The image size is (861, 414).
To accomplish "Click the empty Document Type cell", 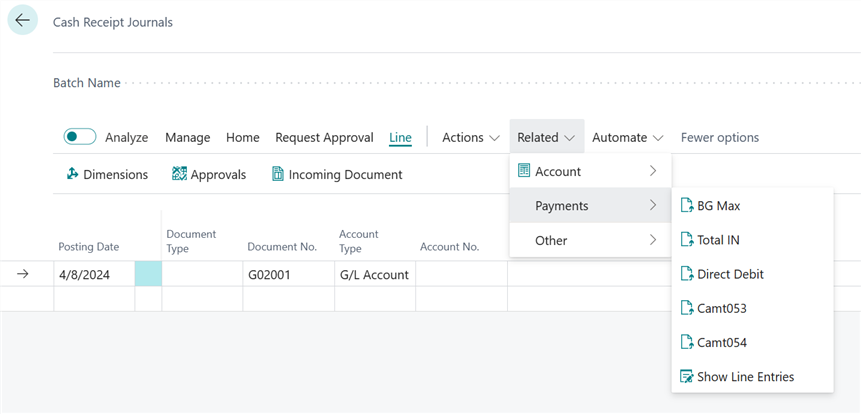I will [202, 274].
